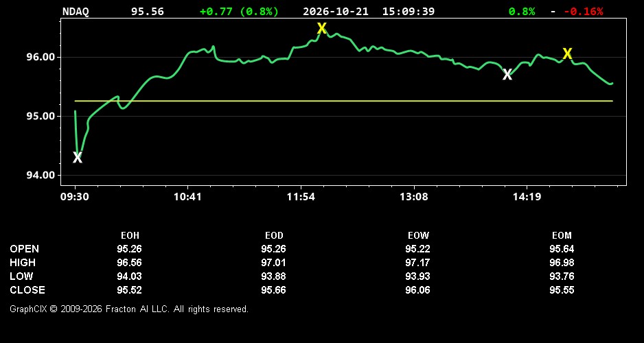Click the 11:54 time axis label

(301, 197)
